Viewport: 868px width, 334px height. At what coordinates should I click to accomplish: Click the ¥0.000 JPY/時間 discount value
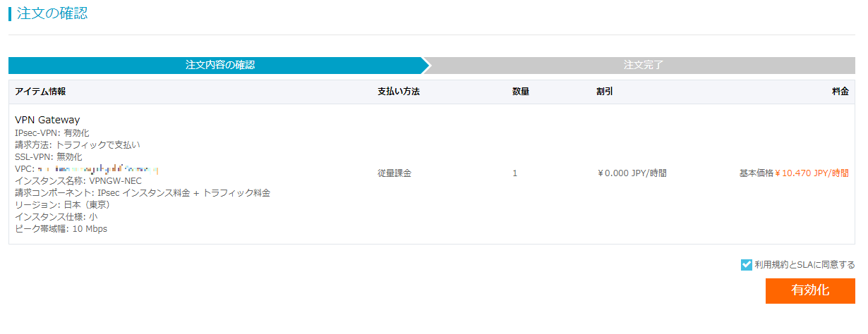click(632, 173)
